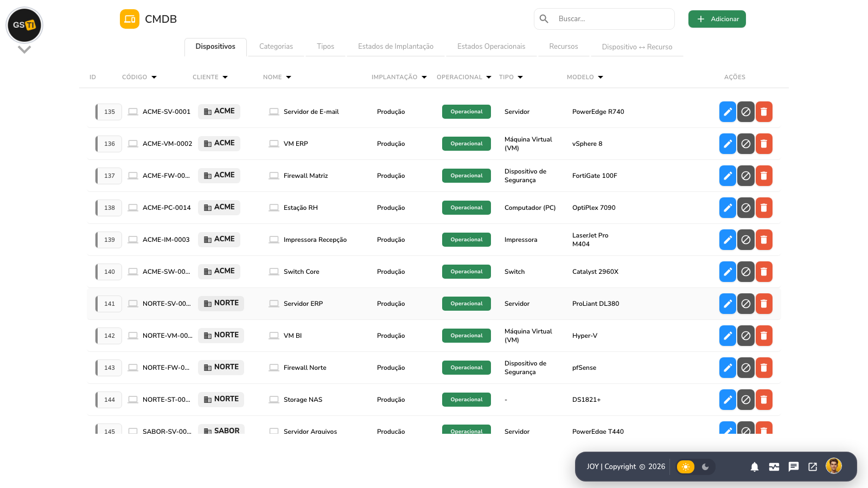
Task: Open notifications bell in footer bar
Action: [755, 467]
